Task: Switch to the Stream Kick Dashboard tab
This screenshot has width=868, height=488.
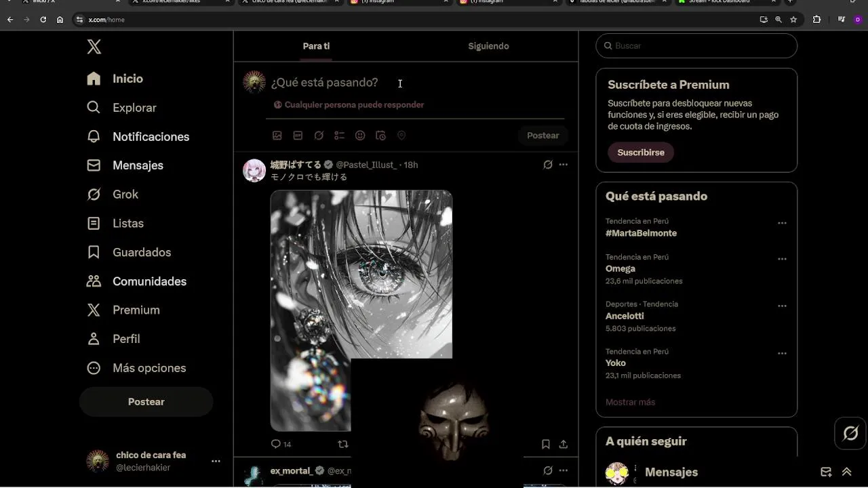Action: point(726,1)
